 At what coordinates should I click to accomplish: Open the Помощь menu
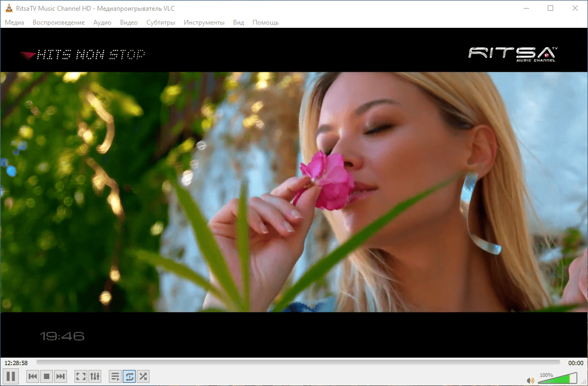click(265, 22)
